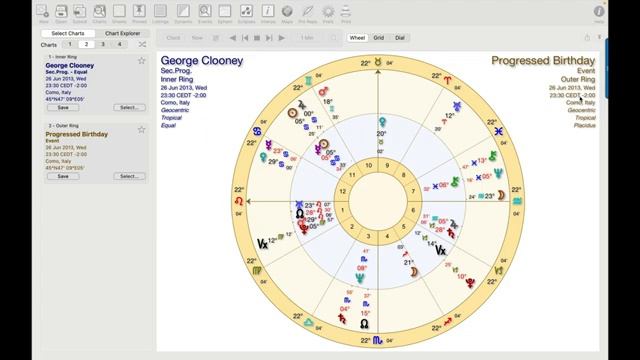Set number of charts to 1
Screen dimensions: 640x360
pyautogui.click(x=70, y=44)
